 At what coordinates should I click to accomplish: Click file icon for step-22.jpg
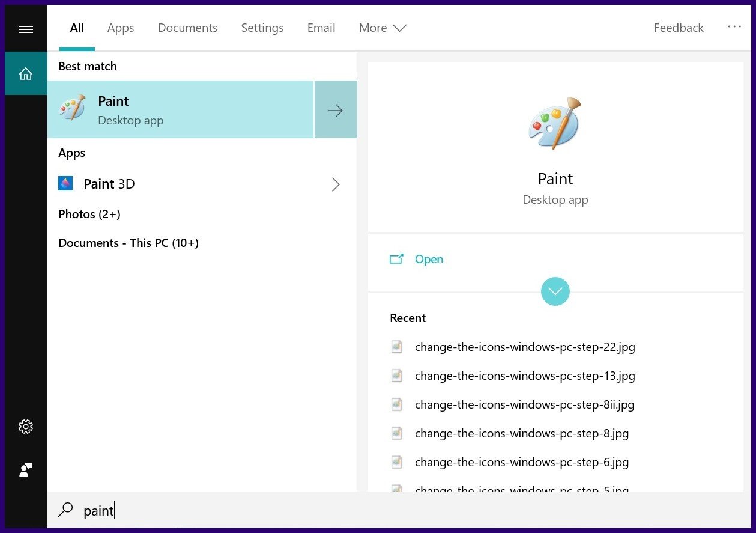coord(397,347)
